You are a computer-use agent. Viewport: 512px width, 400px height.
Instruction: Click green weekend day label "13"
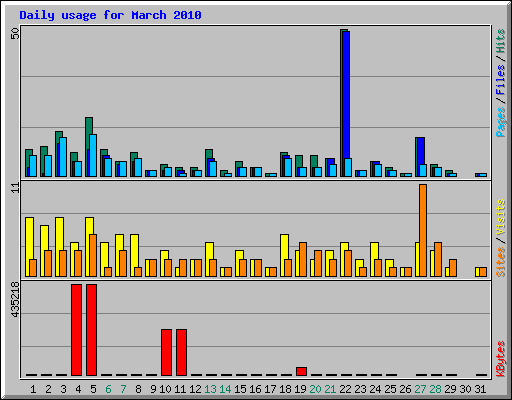tap(210, 389)
